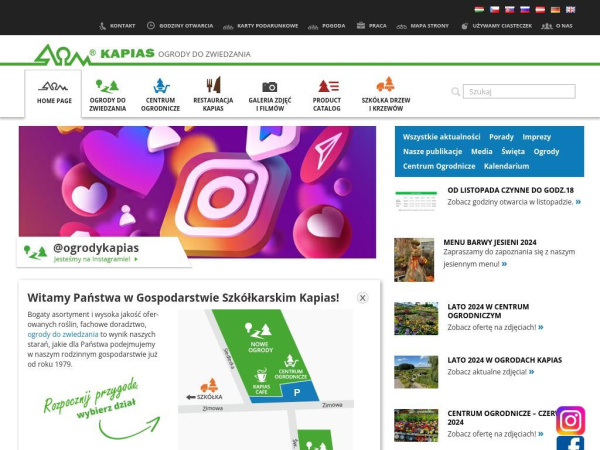Filter news by Ogrody
600x450 pixels.
[x=546, y=152]
